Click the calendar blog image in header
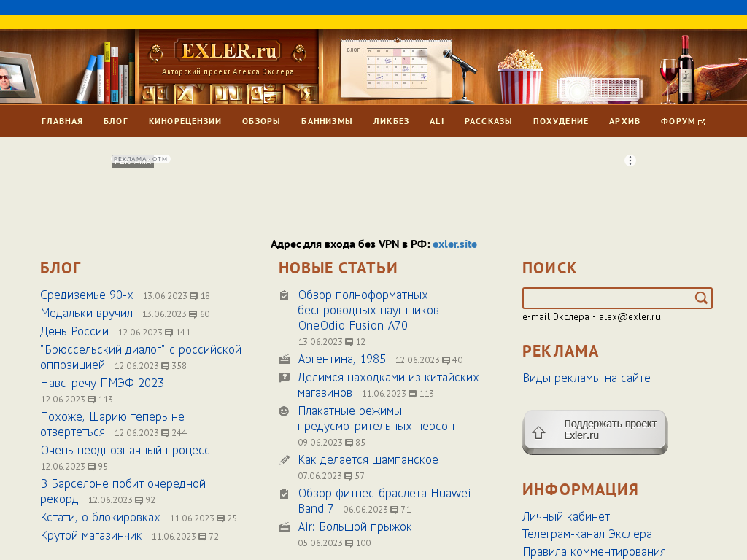Viewport: 747px width, 560px height. tap(396, 68)
